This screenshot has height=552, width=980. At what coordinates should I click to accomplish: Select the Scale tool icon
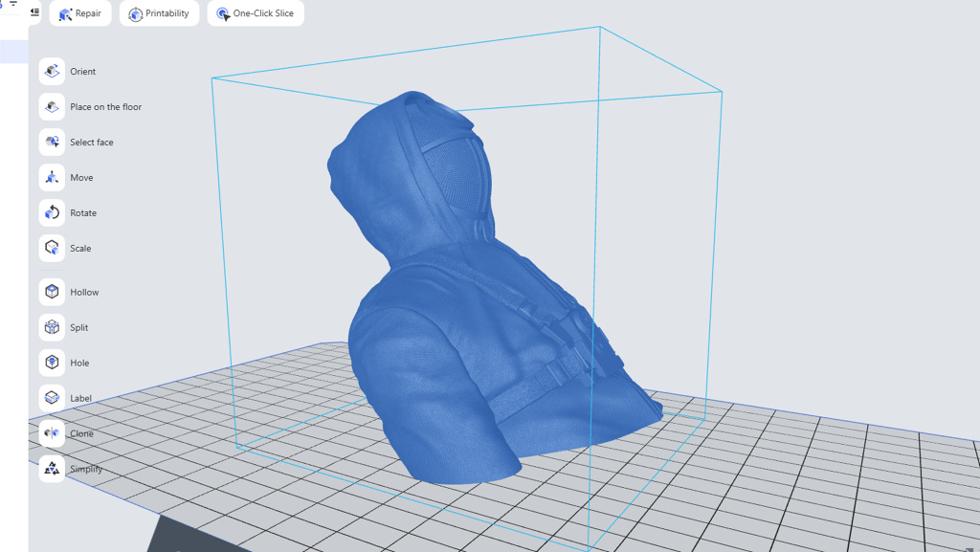[x=52, y=249]
